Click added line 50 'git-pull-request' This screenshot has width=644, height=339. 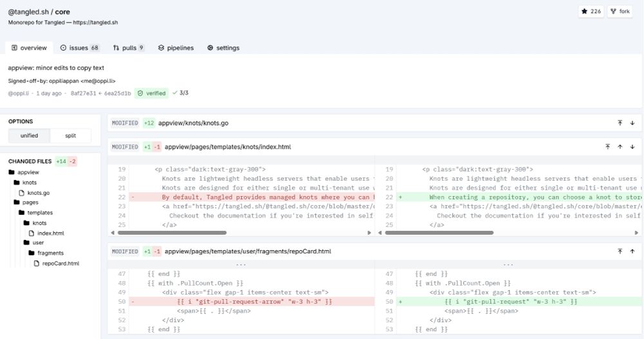(x=508, y=301)
